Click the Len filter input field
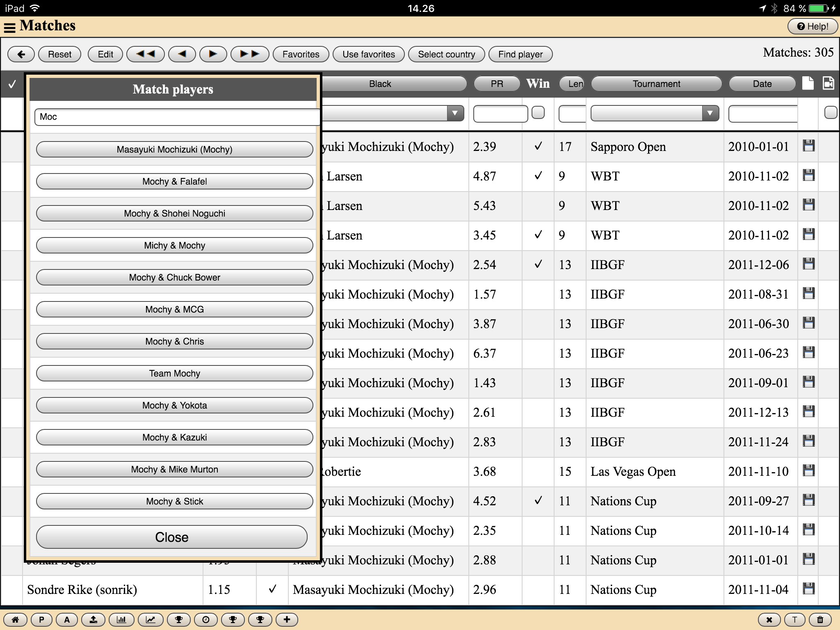 click(x=573, y=114)
